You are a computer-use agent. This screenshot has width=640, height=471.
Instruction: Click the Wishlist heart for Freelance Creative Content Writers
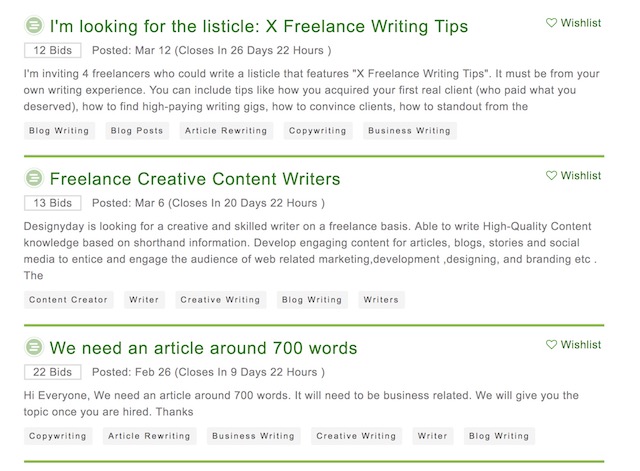point(551,176)
